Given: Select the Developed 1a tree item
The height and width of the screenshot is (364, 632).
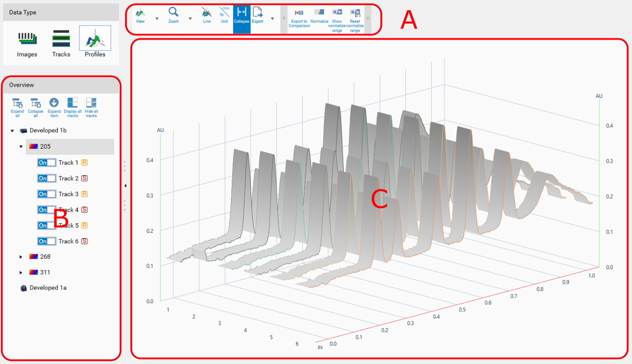Looking at the screenshot, I should 48,288.
